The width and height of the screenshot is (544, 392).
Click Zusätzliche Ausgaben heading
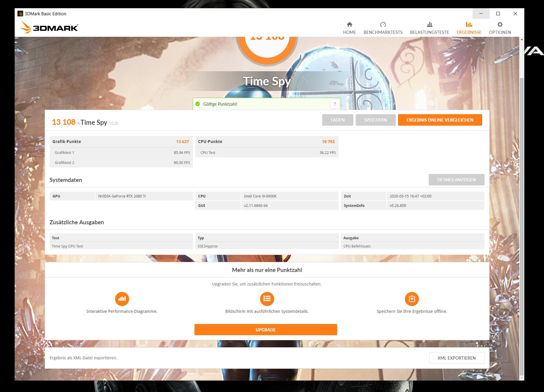pyautogui.click(x=76, y=222)
